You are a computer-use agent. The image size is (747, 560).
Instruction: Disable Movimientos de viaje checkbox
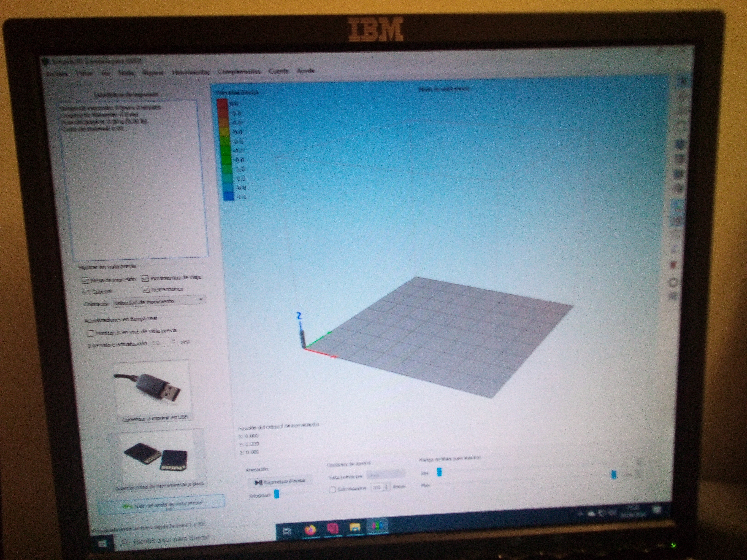pyautogui.click(x=145, y=278)
